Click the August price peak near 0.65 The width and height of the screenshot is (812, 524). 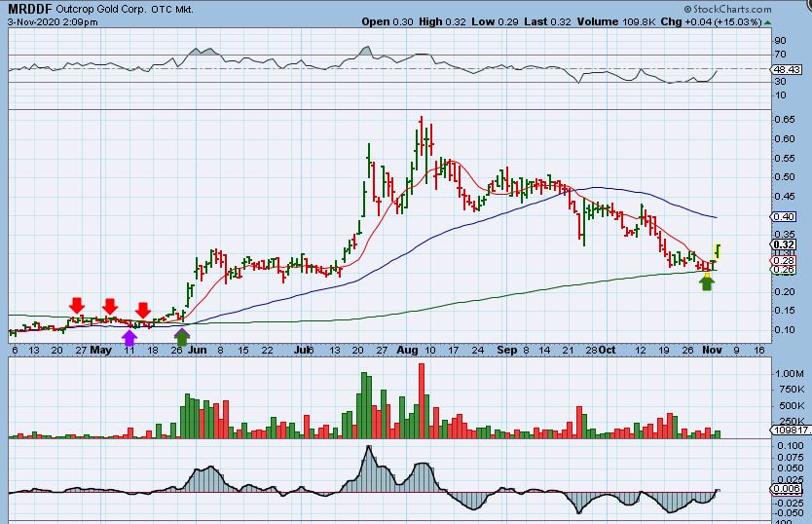[421, 120]
